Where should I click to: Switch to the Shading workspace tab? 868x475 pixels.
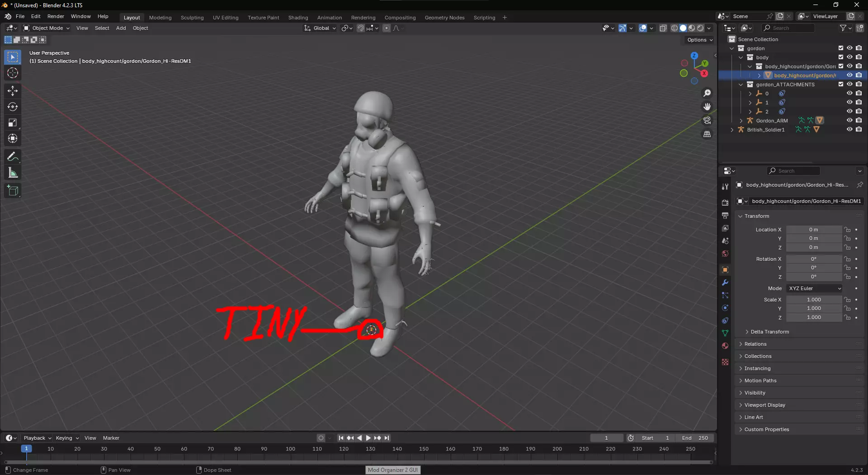pos(298,18)
